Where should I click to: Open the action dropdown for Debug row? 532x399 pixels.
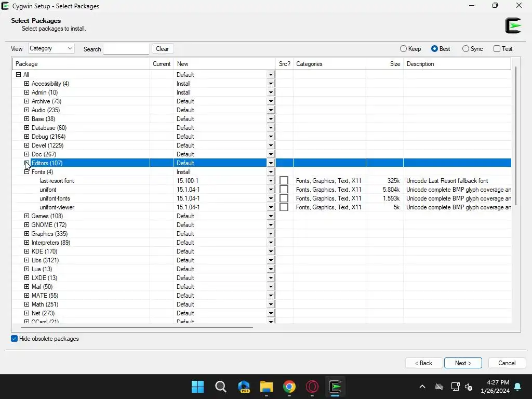pyautogui.click(x=271, y=137)
